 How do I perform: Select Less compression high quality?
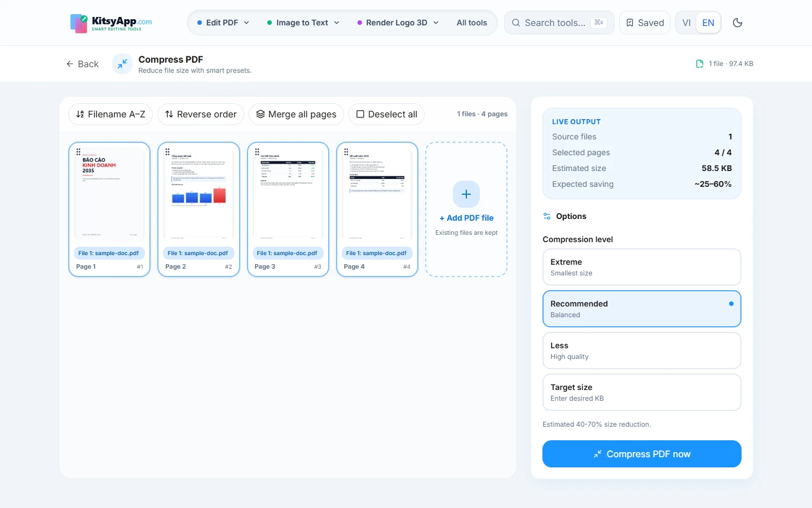point(642,351)
